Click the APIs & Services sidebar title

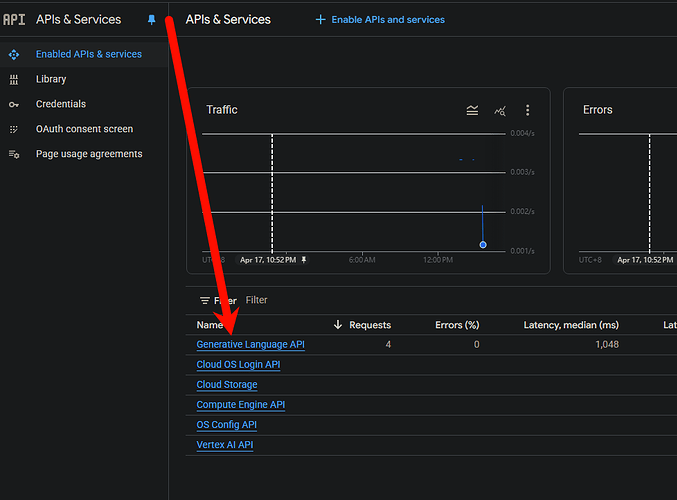(x=78, y=19)
